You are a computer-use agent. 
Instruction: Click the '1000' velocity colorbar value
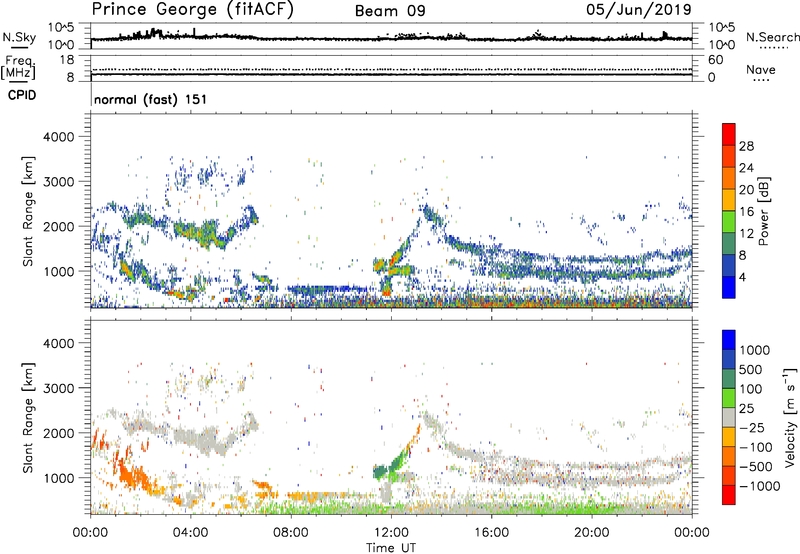754,350
